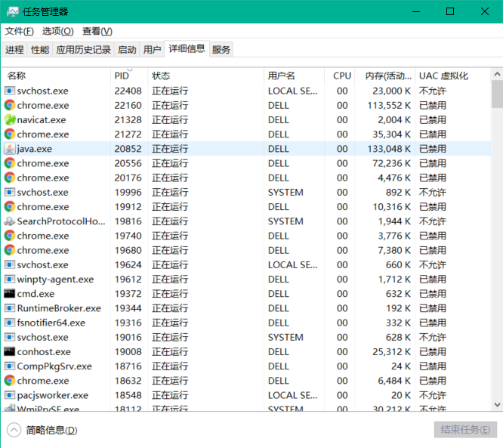Viewport: 503px width, 448px height.
Task: Click the fsnotifier64.exe process icon
Action: 10,323
